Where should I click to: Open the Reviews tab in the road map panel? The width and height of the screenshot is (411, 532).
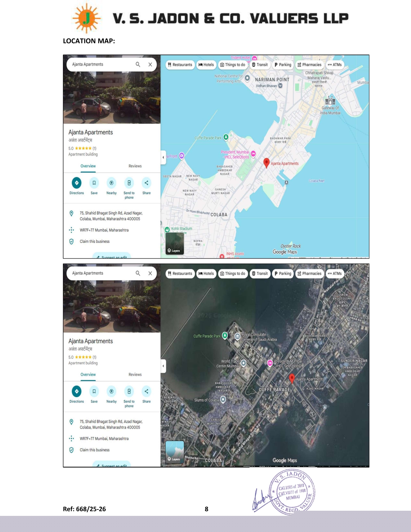point(135,166)
